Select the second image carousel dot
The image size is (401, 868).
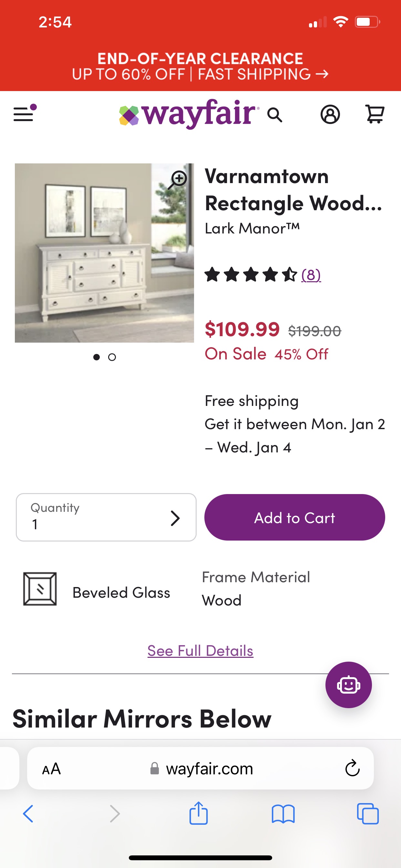pyautogui.click(x=112, y=357)
